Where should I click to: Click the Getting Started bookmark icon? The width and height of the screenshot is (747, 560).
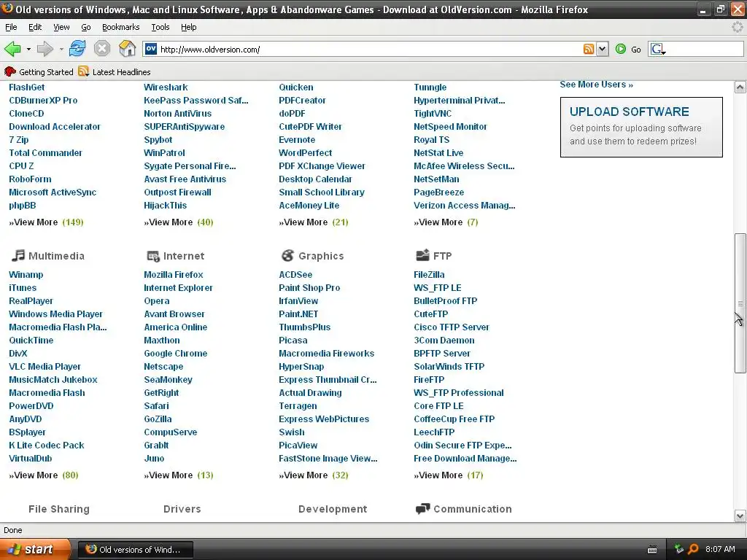pyautogui.click(x=10, y=72)
